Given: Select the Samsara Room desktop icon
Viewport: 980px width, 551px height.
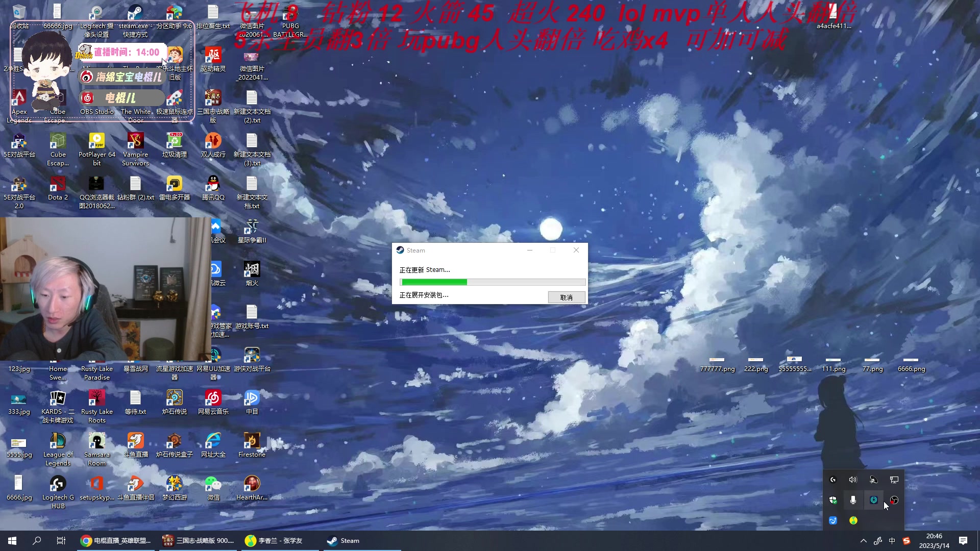Looking at the screenshot, I should pos(97,449).
